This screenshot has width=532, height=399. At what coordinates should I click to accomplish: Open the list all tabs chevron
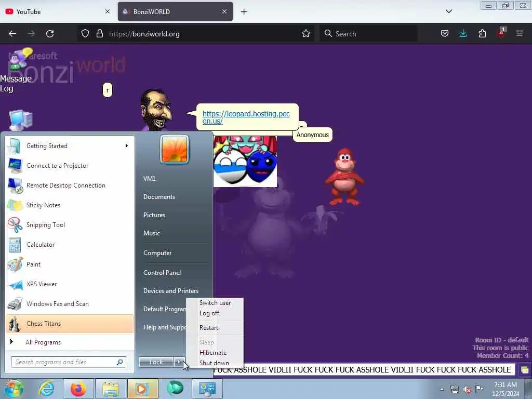point(449,11)
